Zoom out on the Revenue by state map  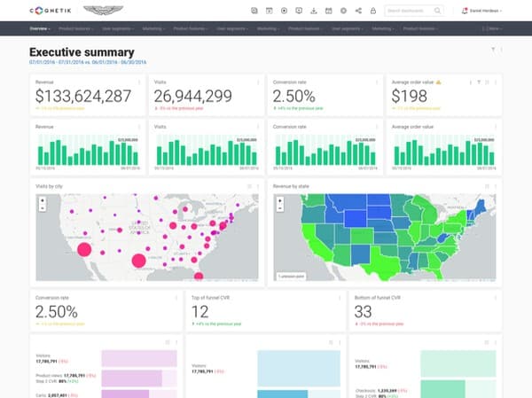click(279, 208)
